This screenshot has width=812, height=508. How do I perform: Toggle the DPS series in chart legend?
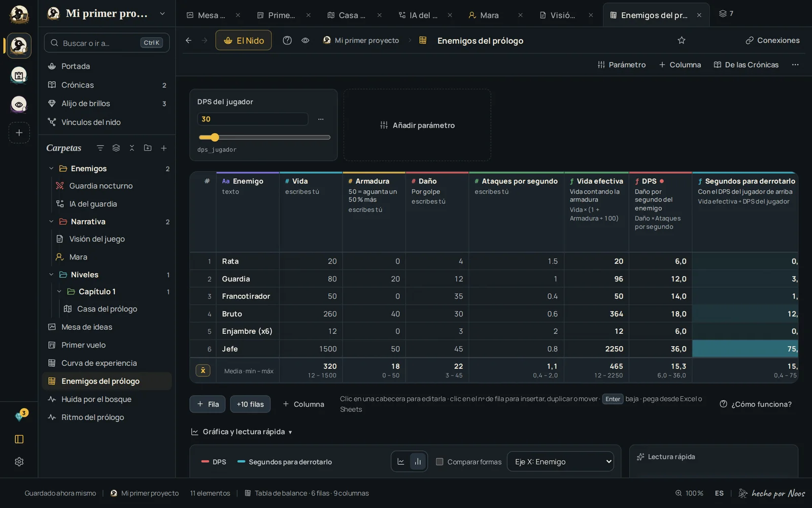point(214,462)
